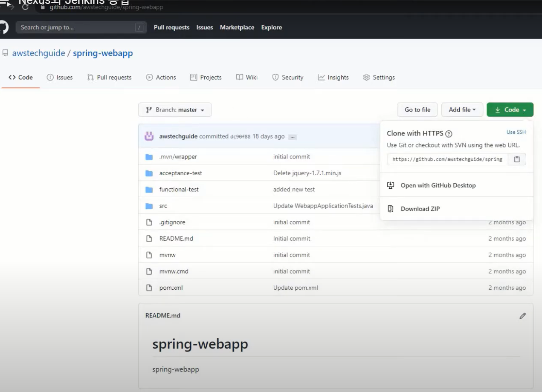Click awstechguide avatar in commit row

tap(149, 136)
